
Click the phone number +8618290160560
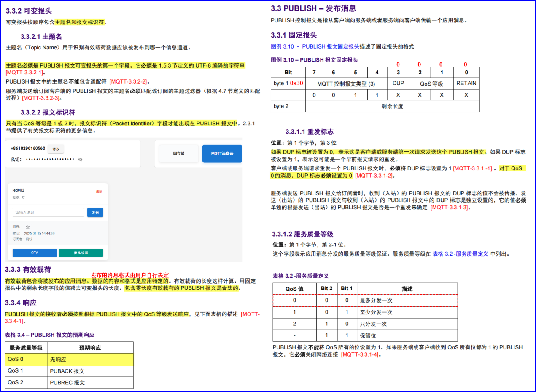pyautogui.click(x=28, y=149)
